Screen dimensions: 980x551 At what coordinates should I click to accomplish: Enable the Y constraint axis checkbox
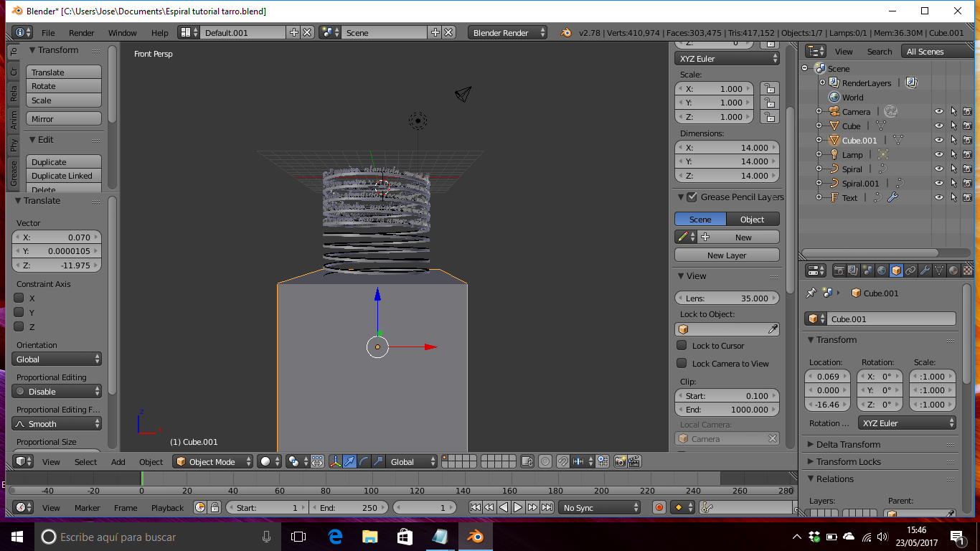point(19,312)
